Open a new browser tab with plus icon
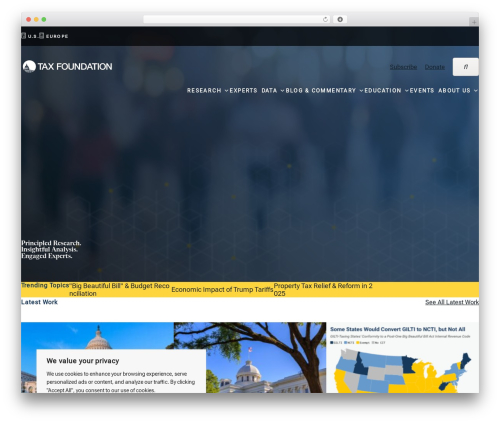The height and width of the screenshot is (423, 500). pos(474,22)
